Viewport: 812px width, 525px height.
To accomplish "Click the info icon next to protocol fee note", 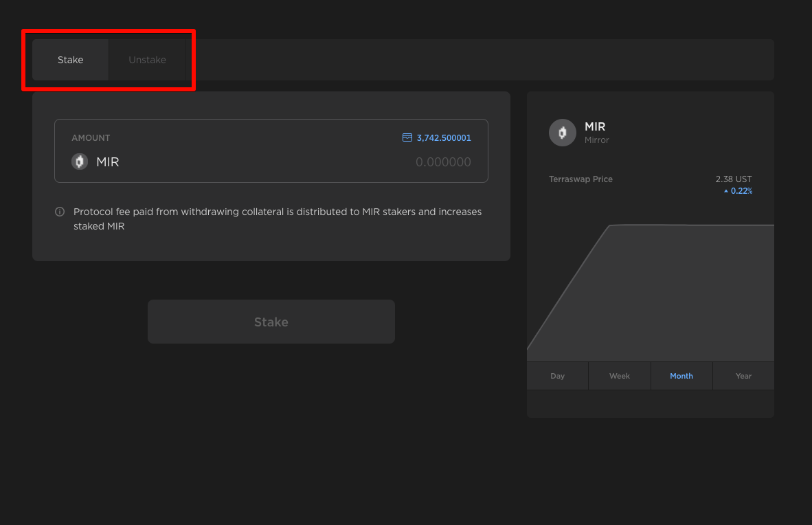I will pos(60,212).
